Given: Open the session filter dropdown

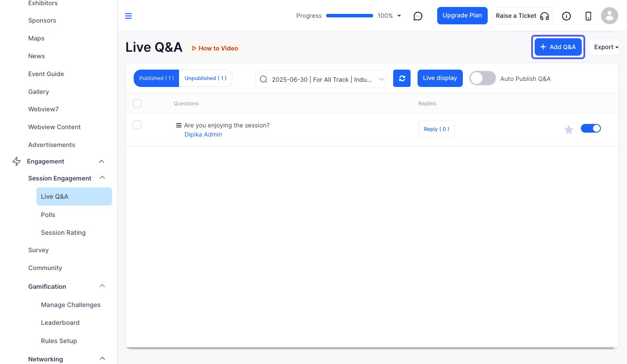Looking at the screenshot, I should (x=321, y=79).
